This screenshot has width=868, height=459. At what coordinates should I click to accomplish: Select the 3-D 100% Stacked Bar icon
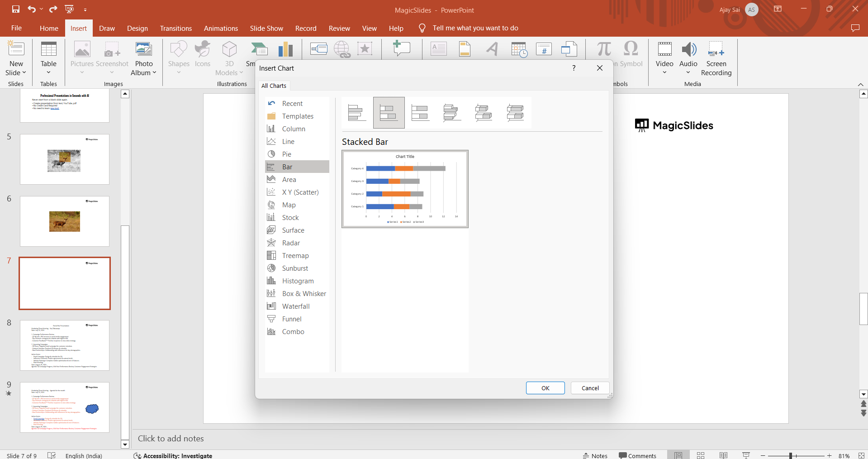pyautogui.click(x=515, y=113)
